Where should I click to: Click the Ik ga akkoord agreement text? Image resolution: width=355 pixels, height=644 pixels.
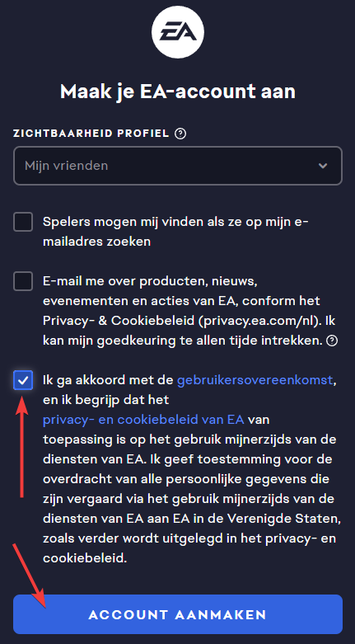click(192, 470)
